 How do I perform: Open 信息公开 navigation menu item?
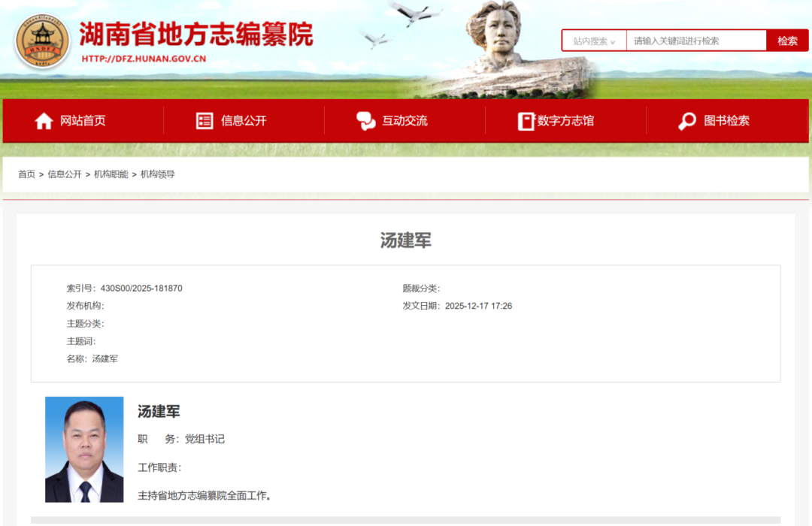click(244, 121)
